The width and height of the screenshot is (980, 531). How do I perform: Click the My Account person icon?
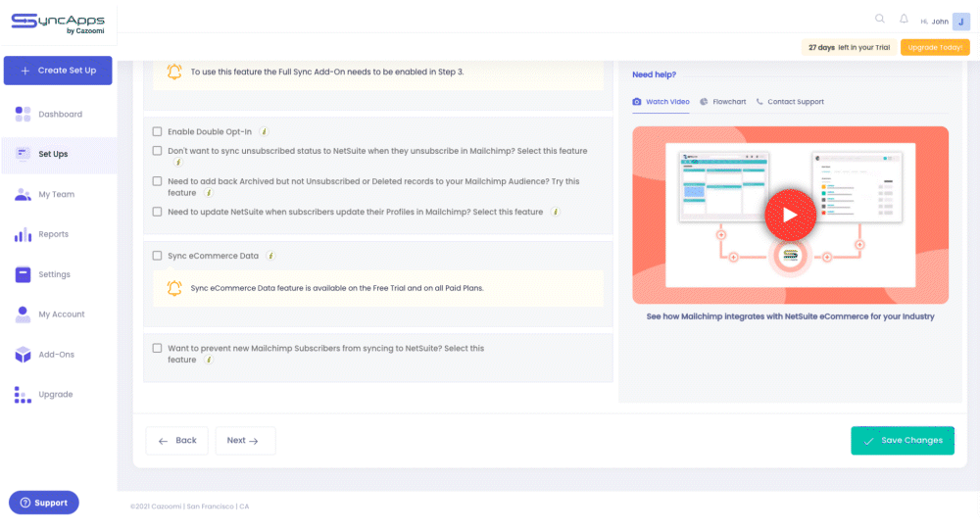(x=24, y=314)
